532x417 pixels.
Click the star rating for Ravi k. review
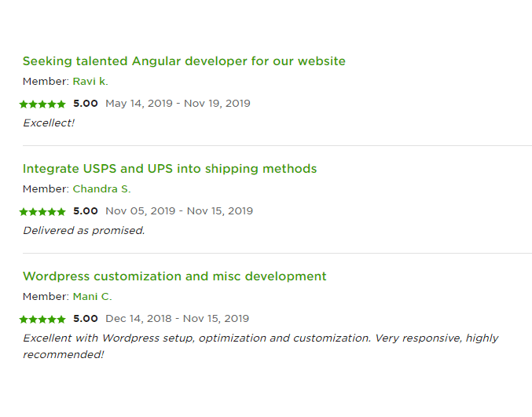point(42,104)
